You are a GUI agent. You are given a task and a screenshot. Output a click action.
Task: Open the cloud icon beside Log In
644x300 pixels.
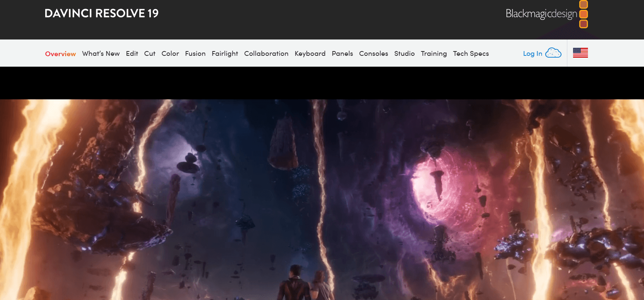coord(553,53)
